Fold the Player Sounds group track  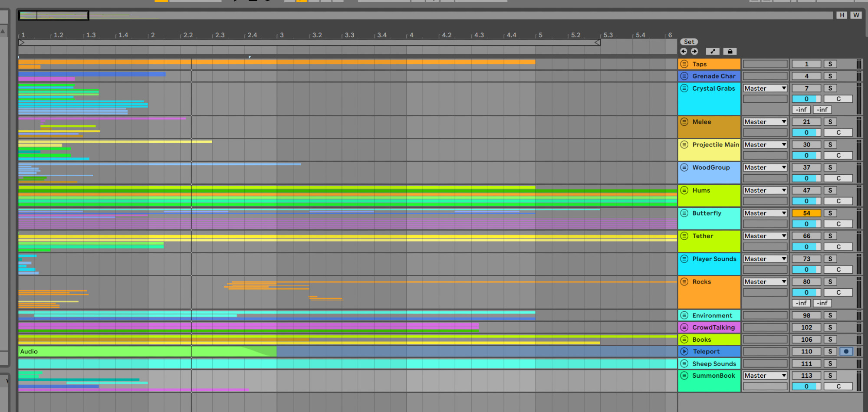click(x=684, y=259)
